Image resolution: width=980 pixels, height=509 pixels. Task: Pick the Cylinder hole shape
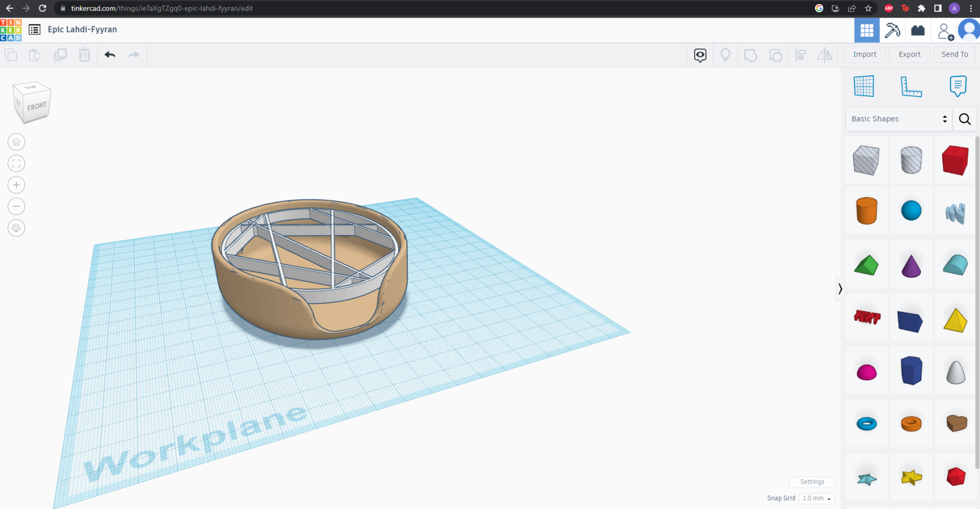pyautogui.click(x=911, y=160)
